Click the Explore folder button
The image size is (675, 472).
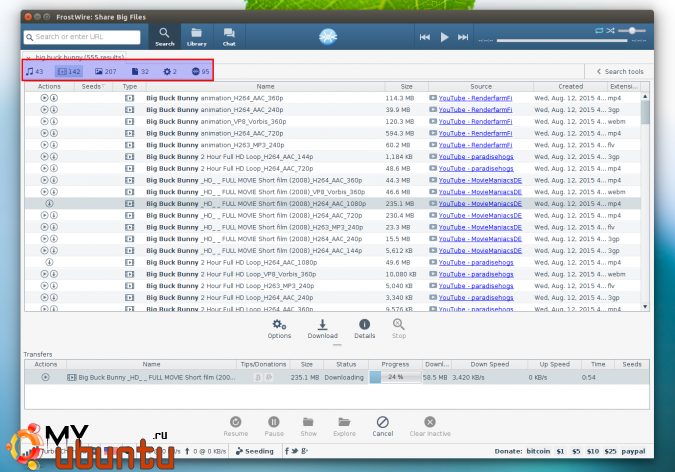point(344,426)
